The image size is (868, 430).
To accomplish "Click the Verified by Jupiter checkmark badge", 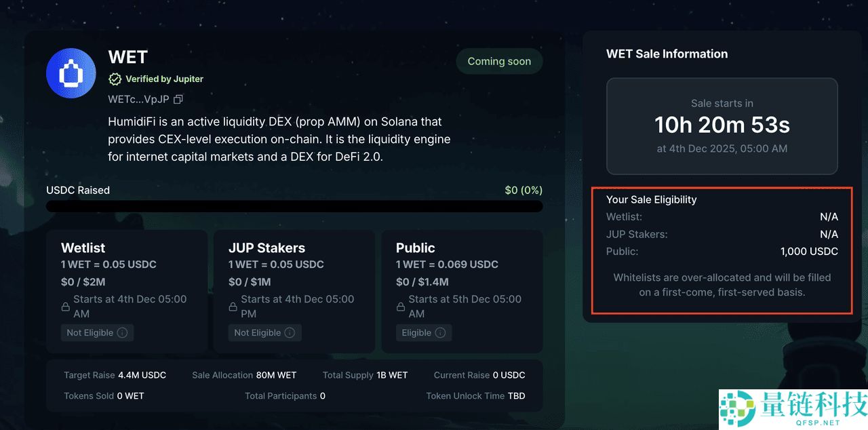I will coord(115,79).
